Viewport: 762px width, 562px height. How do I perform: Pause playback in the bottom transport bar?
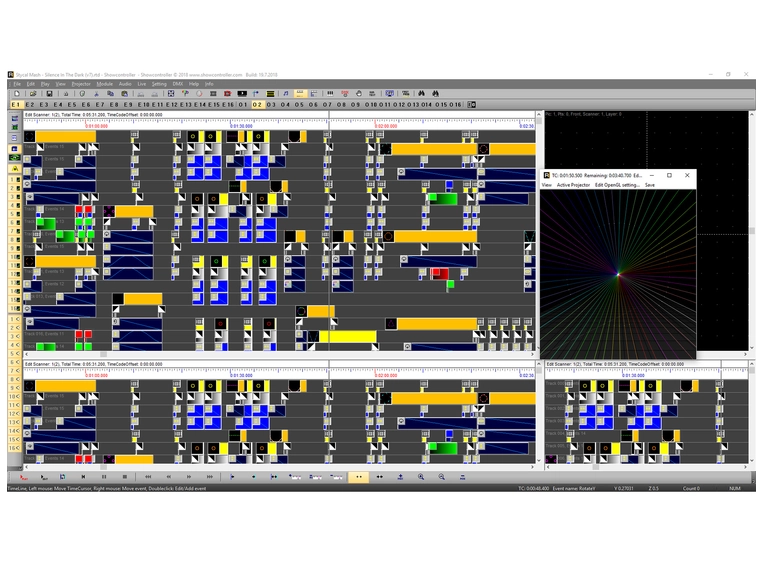pyautogui.click(x=104, y=477)
